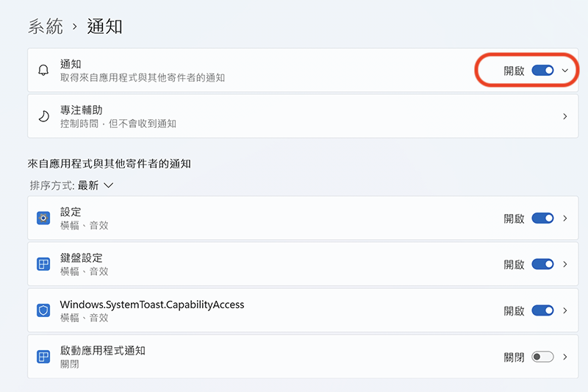This screenshot has width=588, height=392.
Task: Switch off Windows.SystemToast.CapabilityAccess notifications toggle
Action: (542, 310)
